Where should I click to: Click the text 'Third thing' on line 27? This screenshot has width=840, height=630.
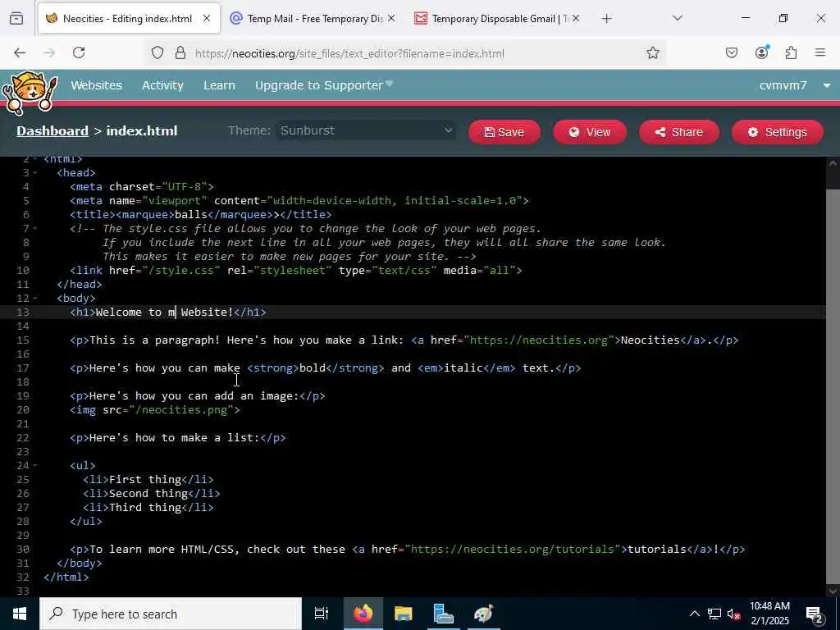144,507
